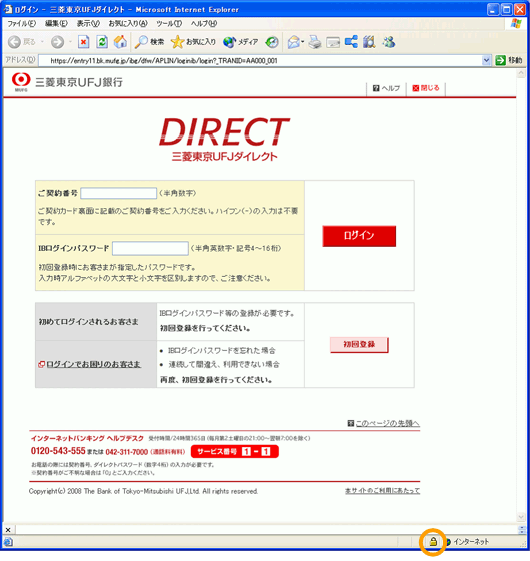This screenshot has height=561, width=530.
Task: Click the 初回登録 button
Action: point(359,345)
